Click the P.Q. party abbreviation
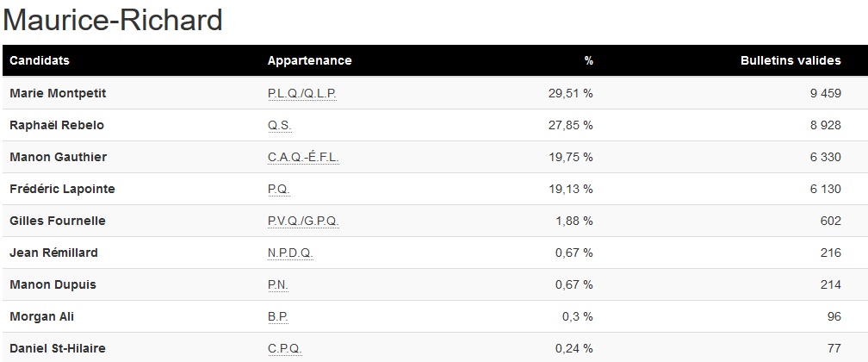This screenshot has width=868, height=362. tap(279, 189)
